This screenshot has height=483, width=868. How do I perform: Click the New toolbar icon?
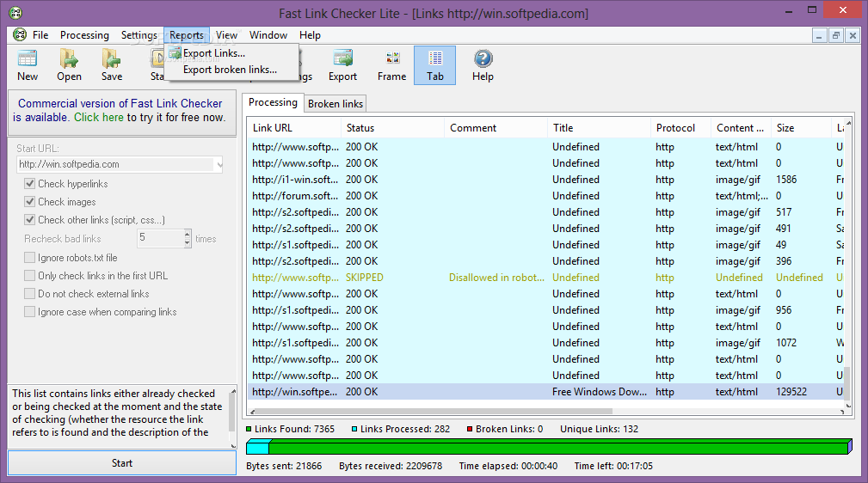(28, 65)
